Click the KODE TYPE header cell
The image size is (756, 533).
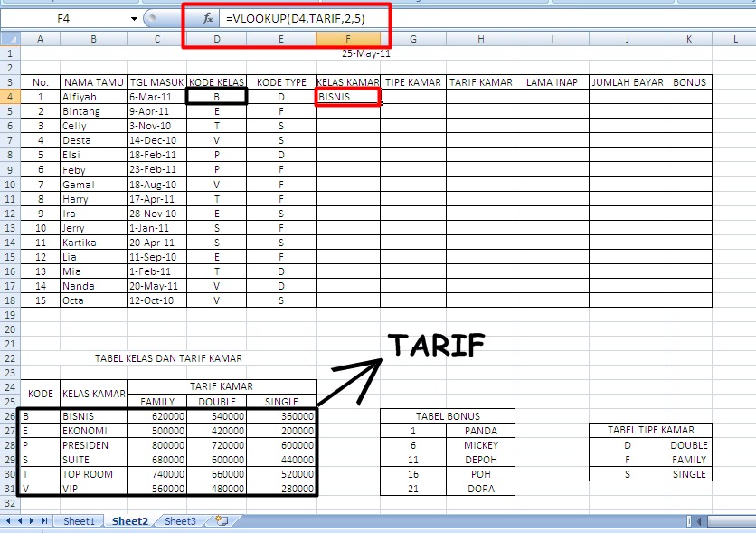click(x=281, y=82)
